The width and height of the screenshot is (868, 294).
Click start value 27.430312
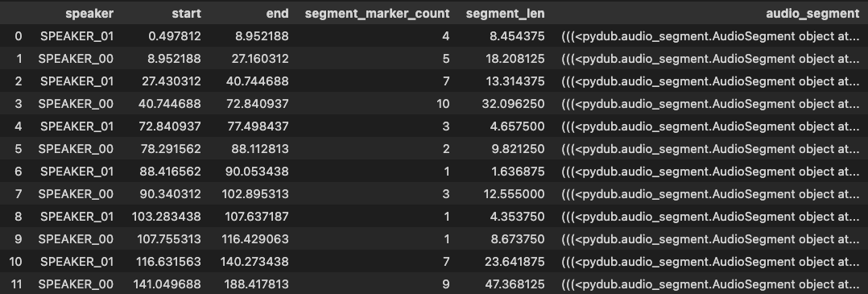pos(172,81)
